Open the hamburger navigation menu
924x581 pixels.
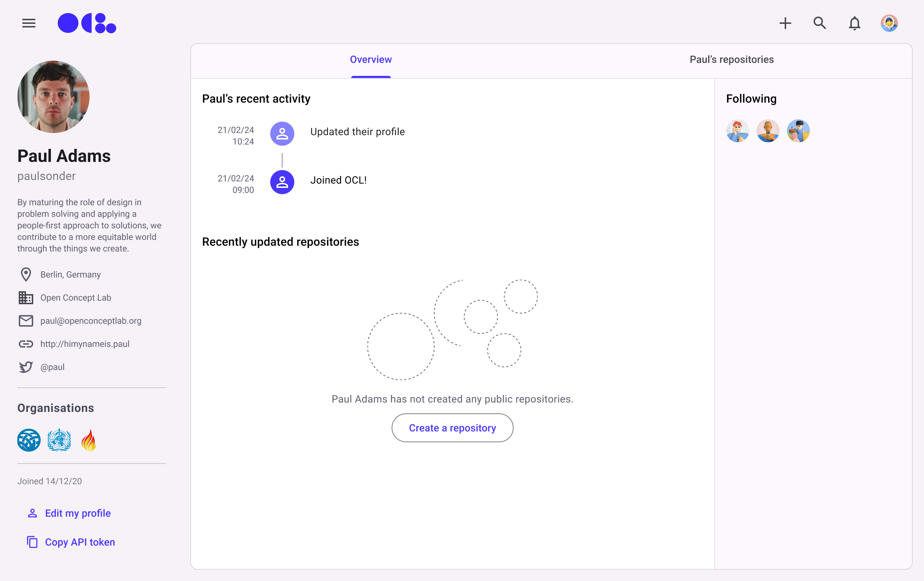[29, 23]
